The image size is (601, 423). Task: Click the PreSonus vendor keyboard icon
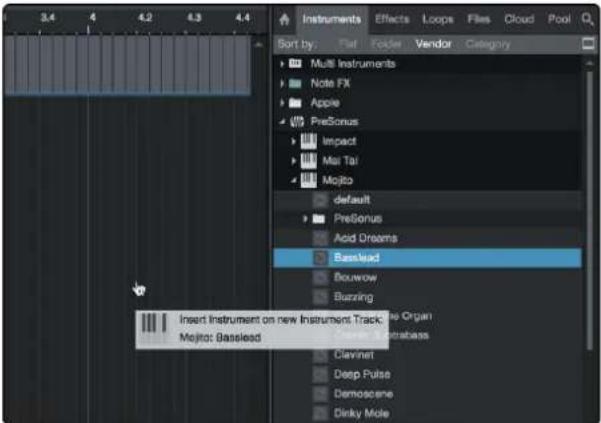[297, 122]
